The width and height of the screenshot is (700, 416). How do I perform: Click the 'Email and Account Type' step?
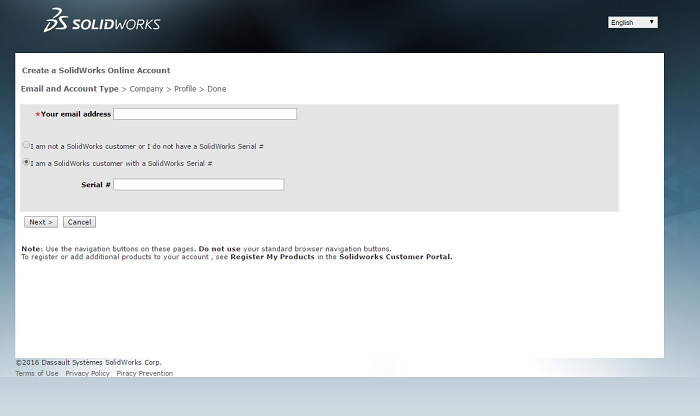pyautogui.click(x=70, y=89)
